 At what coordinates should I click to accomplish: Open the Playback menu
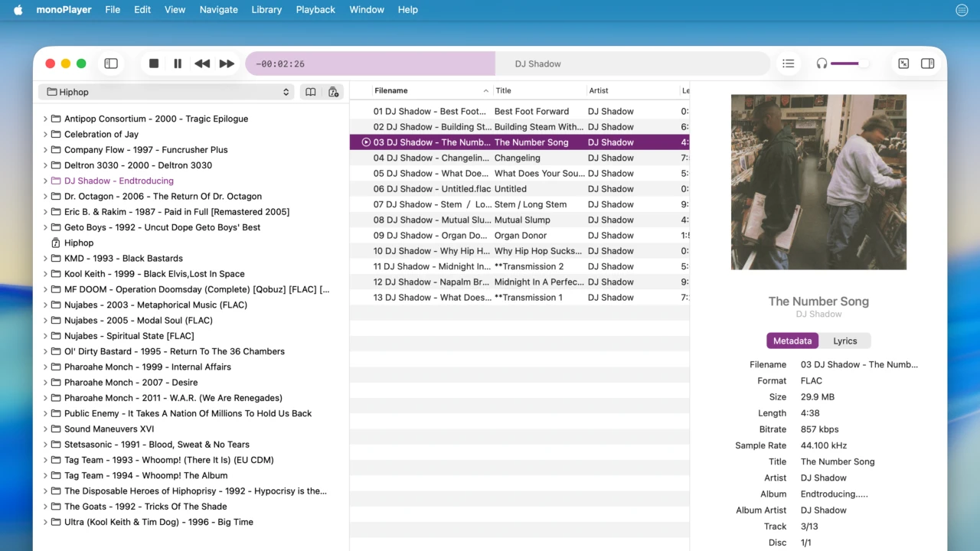tap(315, 9)
